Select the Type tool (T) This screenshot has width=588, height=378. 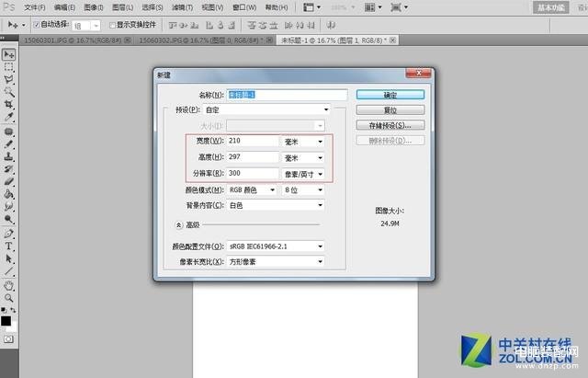tap(8, 246)
